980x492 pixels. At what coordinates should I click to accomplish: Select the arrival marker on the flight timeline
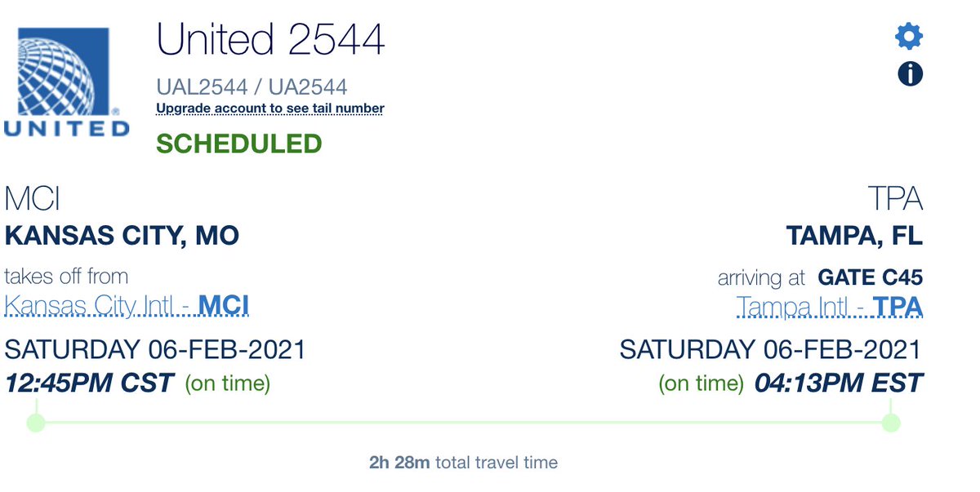(889, 422)
